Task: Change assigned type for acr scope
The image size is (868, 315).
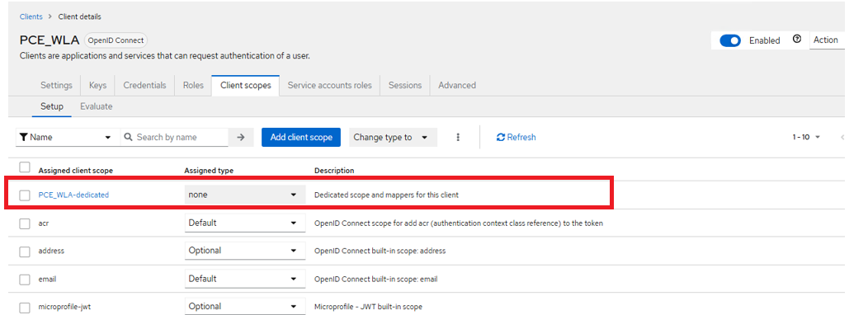Action: click(x=245, y=223)
